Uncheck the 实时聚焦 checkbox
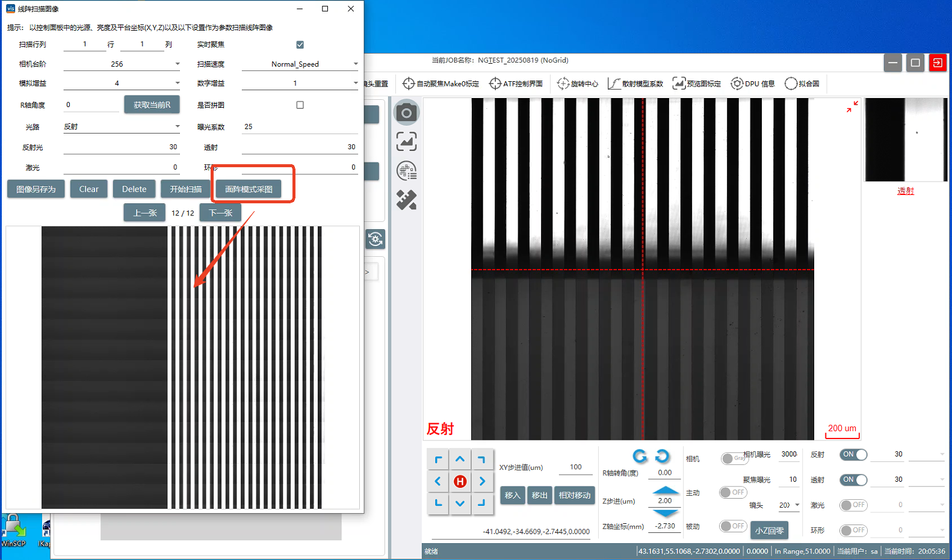 [x=300, y=45]
